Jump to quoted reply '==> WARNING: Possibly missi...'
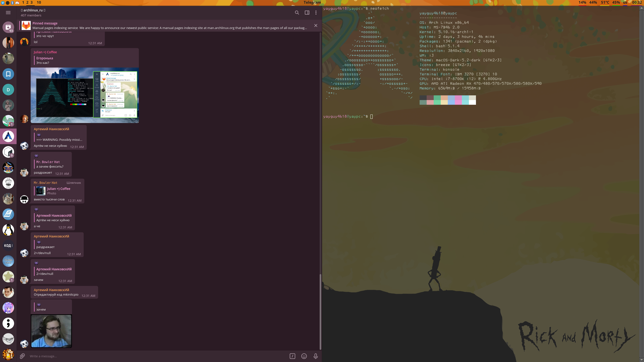Image resolution: width=644 pixels, height=362 pixels. click(x=59, y=137)
